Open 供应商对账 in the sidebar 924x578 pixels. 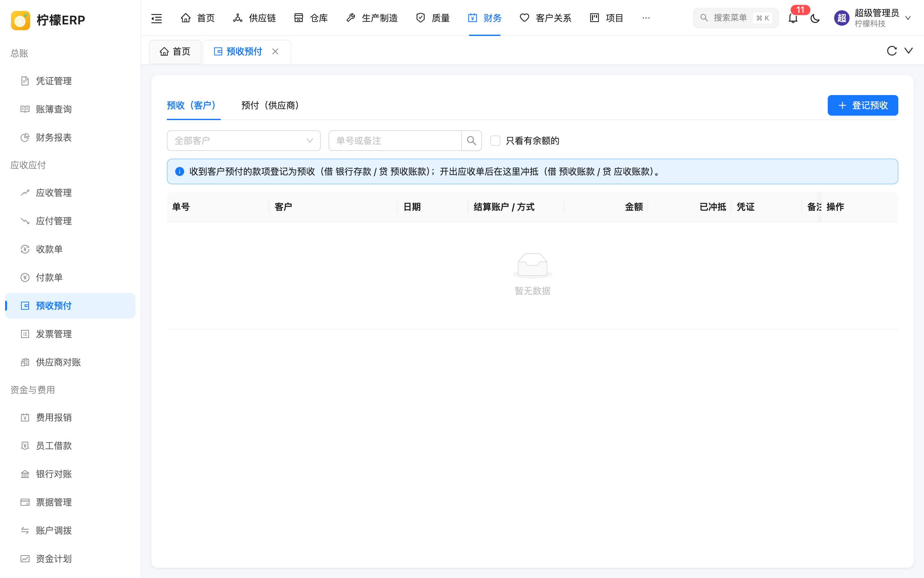tap(70, 363)
